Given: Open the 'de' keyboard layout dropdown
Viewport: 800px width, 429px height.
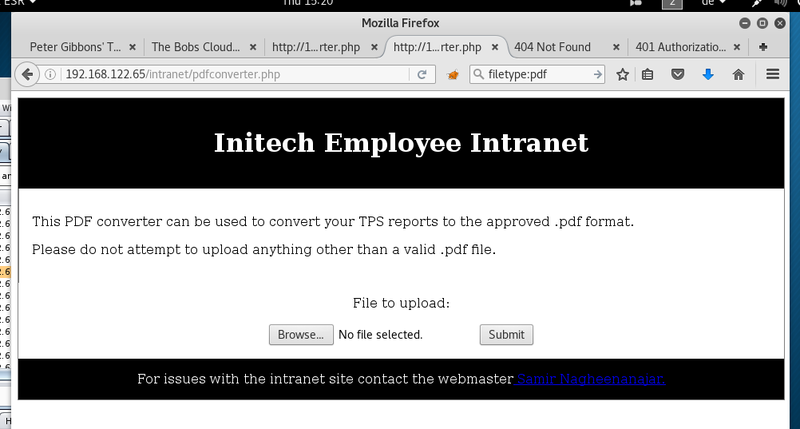Looking at the screenshot, I should (x=710, y=5).
